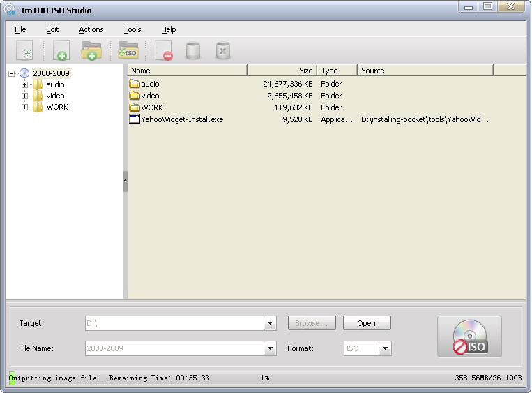Open the Target path dropdown arrow

[270, 323]
